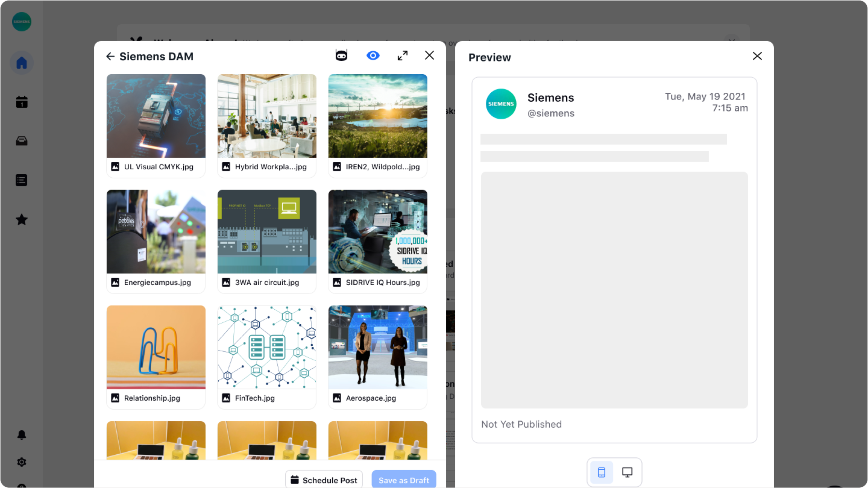The height and width of the screenshot is (488, 868).
Task: Click the Siemens DAM panel title
Action: 156,56
